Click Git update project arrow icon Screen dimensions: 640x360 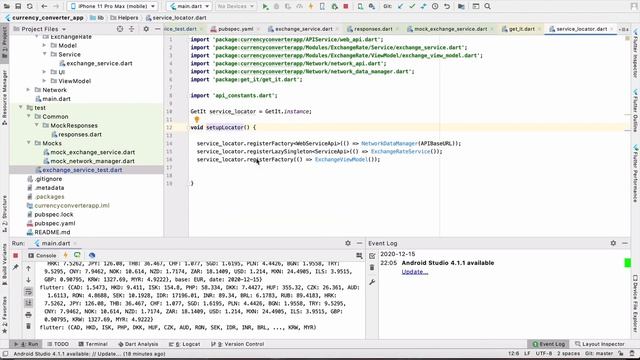coord(400,7)
